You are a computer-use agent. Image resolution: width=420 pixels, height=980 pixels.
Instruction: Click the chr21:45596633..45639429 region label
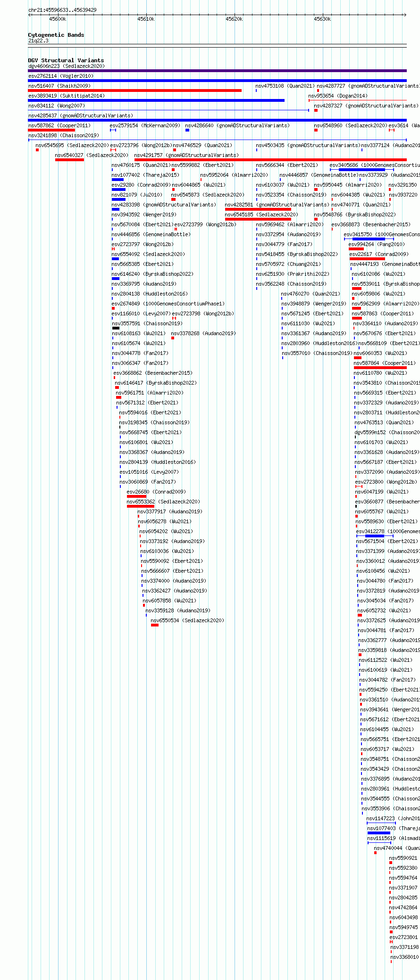tap(62, 10)
